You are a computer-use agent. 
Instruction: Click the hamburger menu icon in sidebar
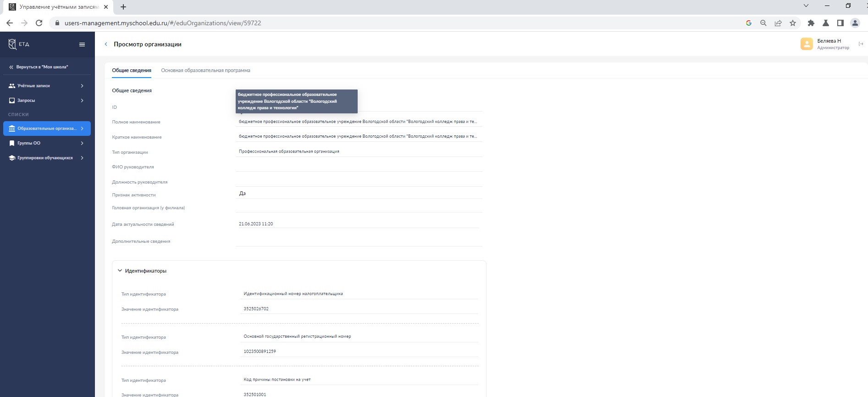[x=82, y=45]
